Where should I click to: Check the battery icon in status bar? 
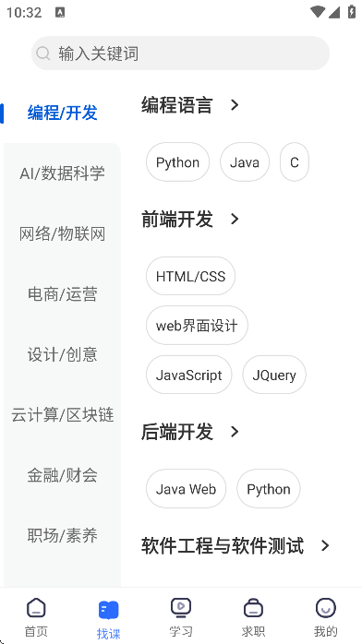pyautogui.click(x=352, y=11)
